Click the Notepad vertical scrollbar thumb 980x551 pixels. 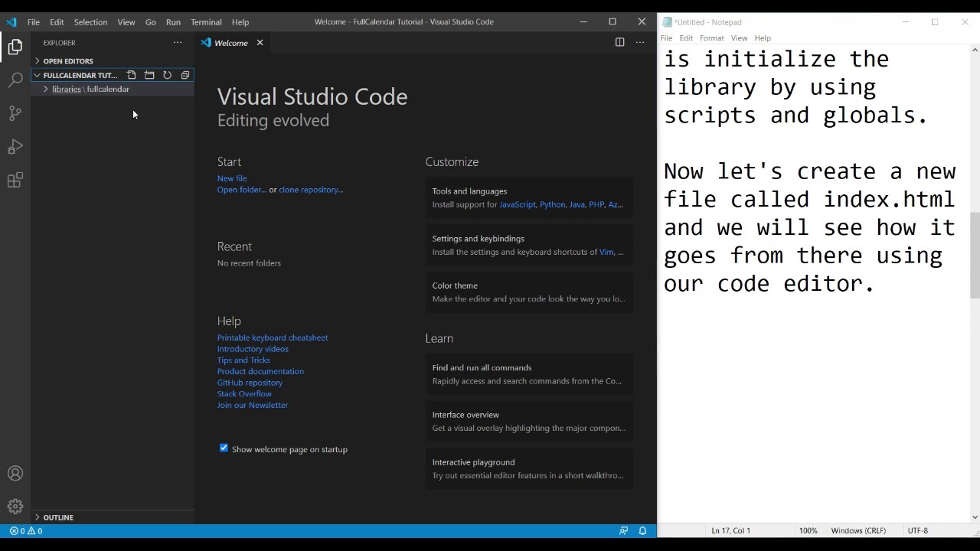click(x=975, y=255)
